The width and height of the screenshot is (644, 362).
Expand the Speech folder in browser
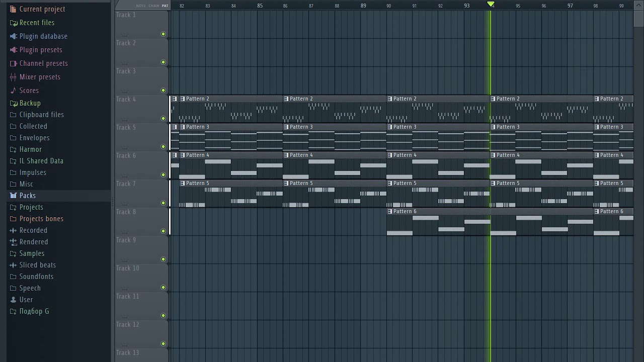[x=13, y=288]
